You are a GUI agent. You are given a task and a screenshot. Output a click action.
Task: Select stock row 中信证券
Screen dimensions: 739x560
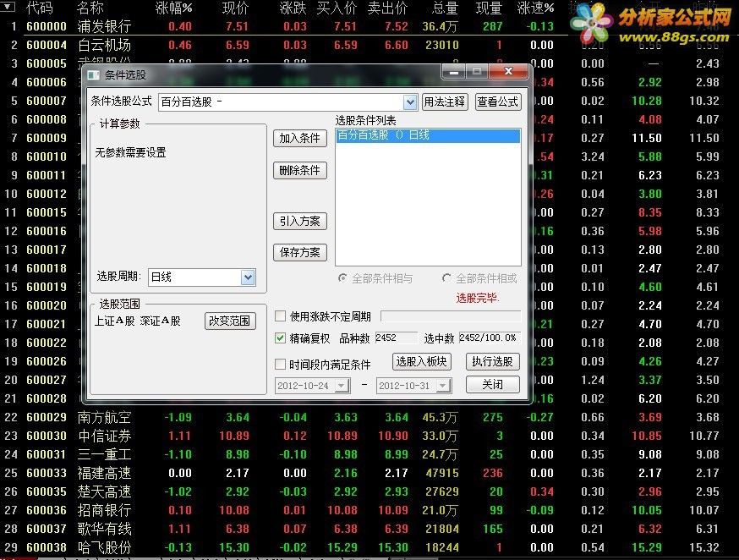(104, 436)
